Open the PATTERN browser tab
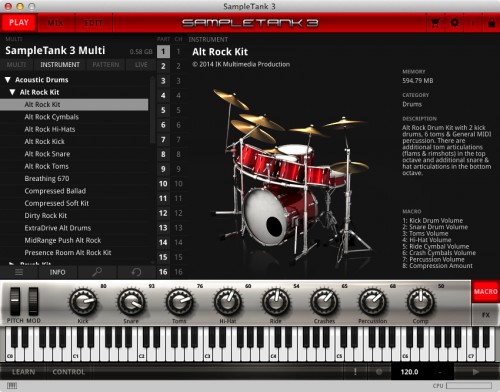 click(106, 65)
